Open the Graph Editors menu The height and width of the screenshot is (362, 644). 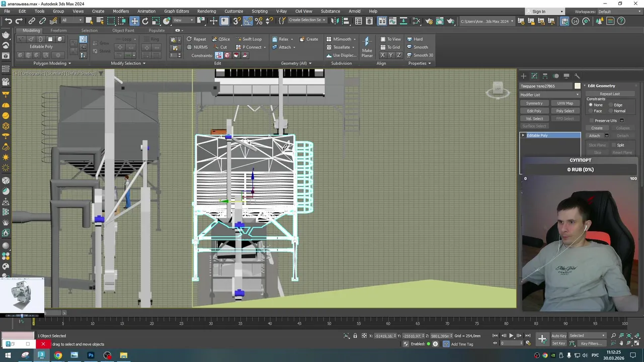176,11
